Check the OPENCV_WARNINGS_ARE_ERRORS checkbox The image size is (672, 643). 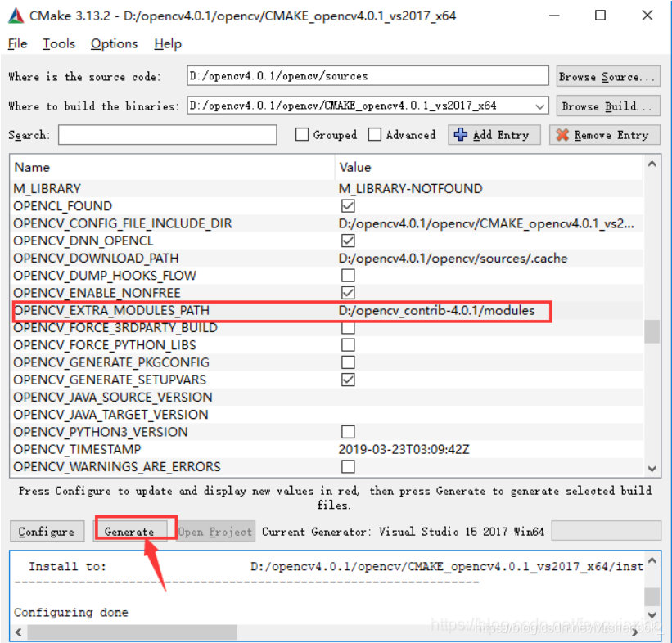(x=348, y=466)
